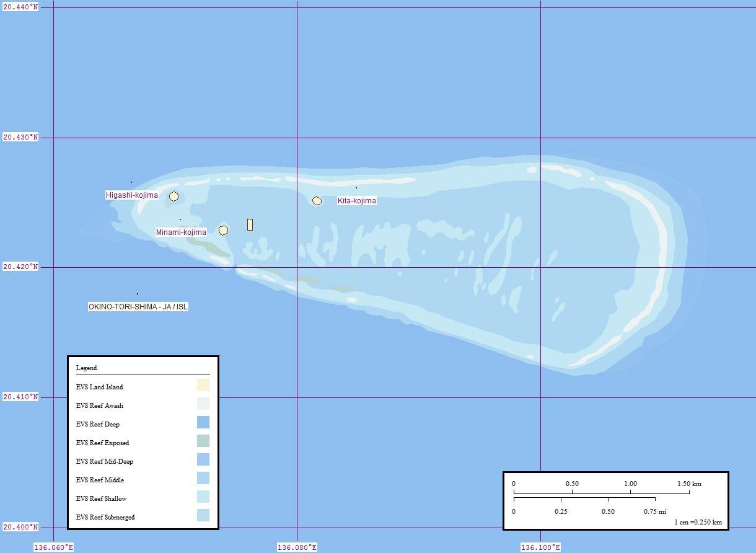Click the EVS Reef Middle color swatch
The image size is (756, 553).
[x=203, y=479]
